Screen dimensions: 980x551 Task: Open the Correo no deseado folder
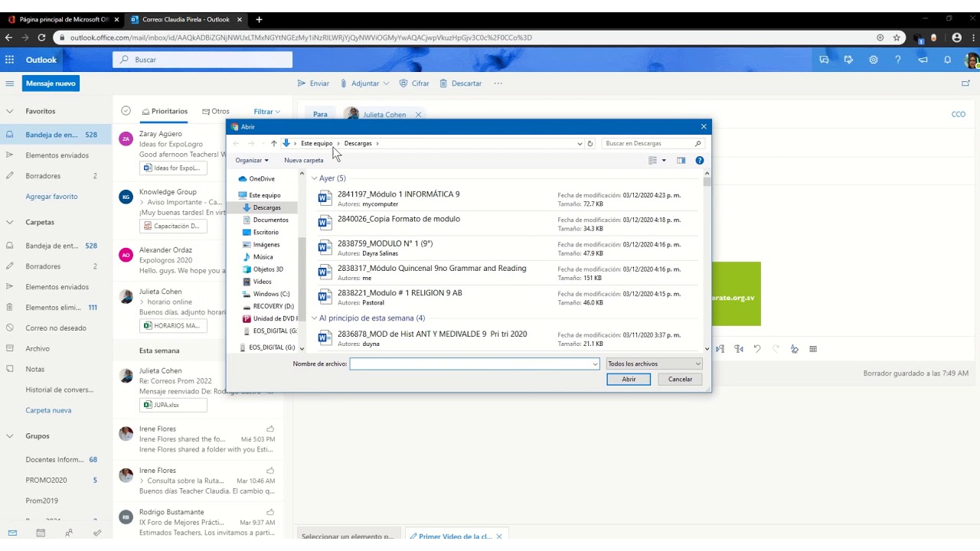tap(55, 328)
